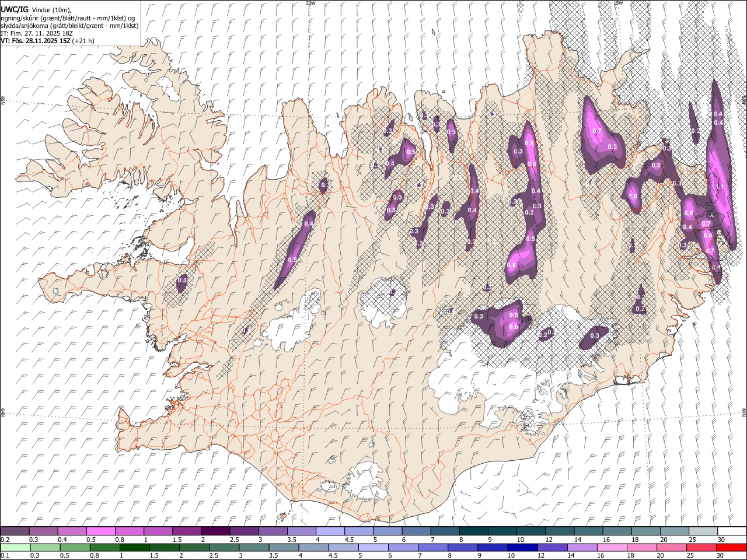
Task: Select the 6–7 swatch in upper snow legend
Action: [x=416, y=531]
